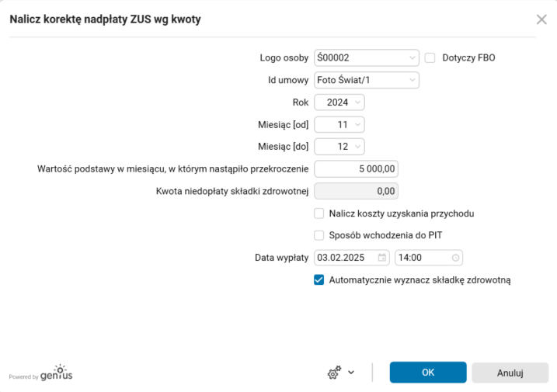The height and width of the screenshot is (392, 557).
Task: Enable the Dotyczy FBO checkbox
Action: click(430, 57)
